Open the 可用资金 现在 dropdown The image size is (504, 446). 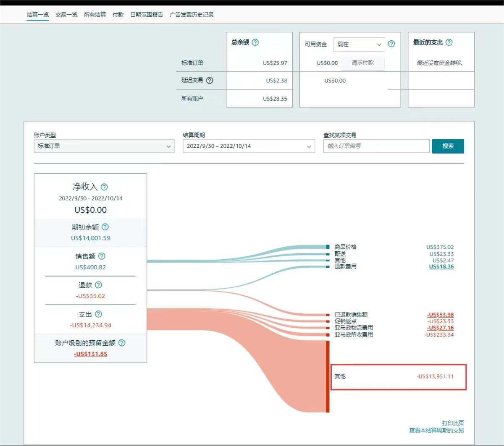click(x=359, y=44)
